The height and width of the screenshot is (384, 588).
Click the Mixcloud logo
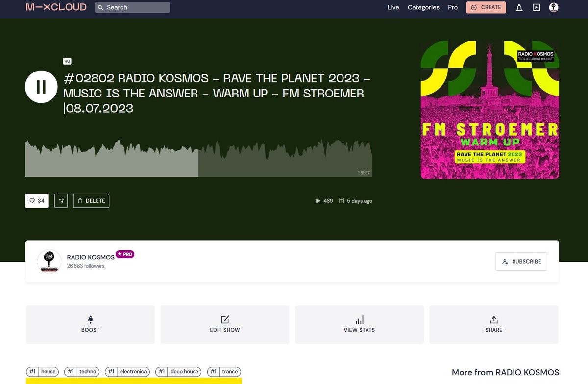56,7
